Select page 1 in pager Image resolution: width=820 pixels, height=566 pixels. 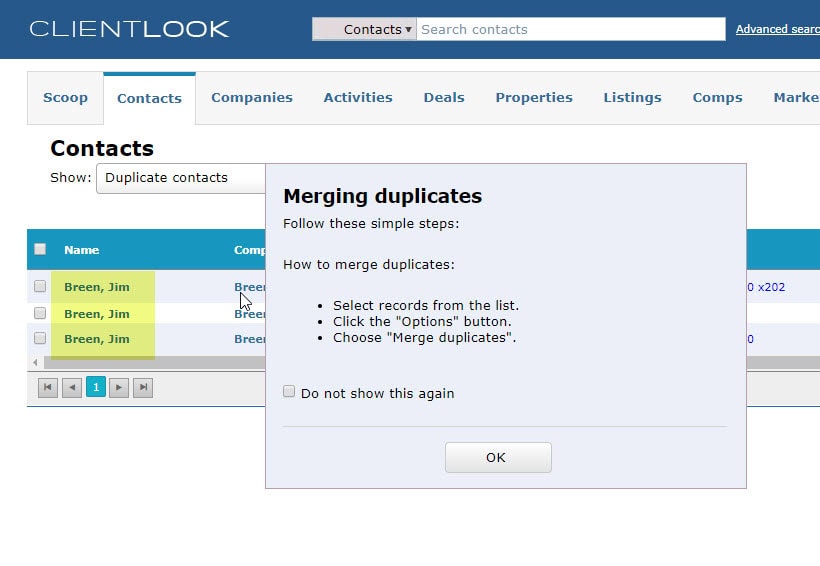[96, 387]
